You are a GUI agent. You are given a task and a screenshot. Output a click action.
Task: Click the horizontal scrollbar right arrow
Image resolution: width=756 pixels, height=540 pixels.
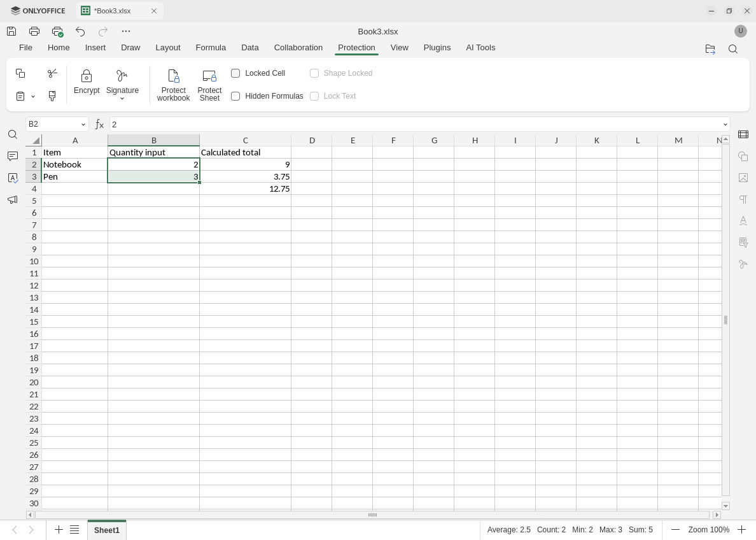(717, 515)
